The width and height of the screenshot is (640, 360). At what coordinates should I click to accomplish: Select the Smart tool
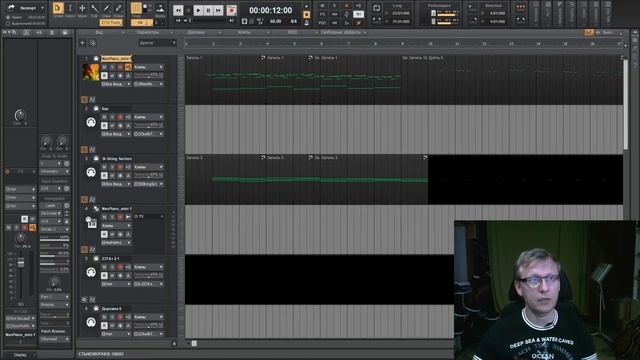coord(58,9)
